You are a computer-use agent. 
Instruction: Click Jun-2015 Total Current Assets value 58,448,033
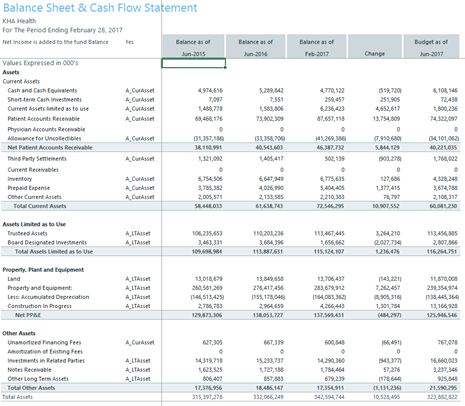[x=208, y=206]
